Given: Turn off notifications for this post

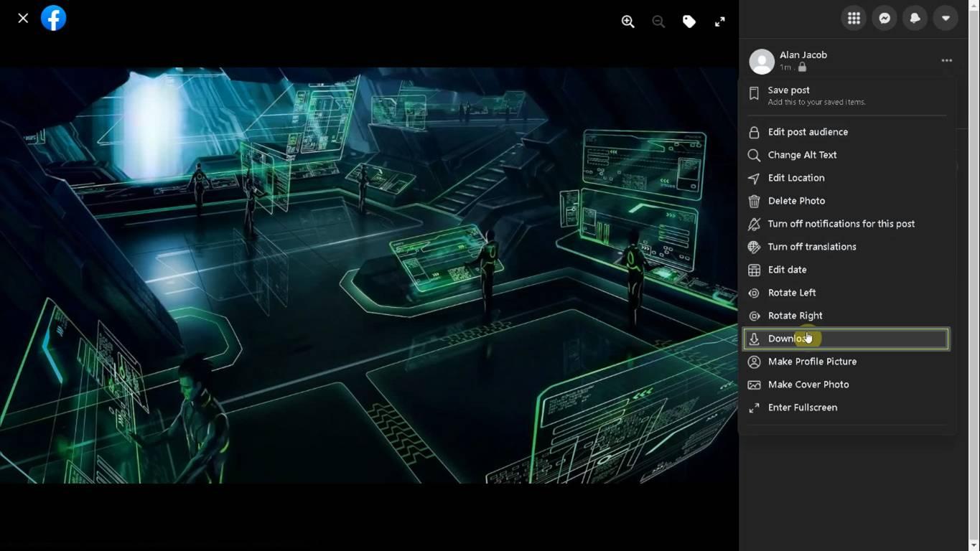Looking at the screenshot, I should 846,224.
